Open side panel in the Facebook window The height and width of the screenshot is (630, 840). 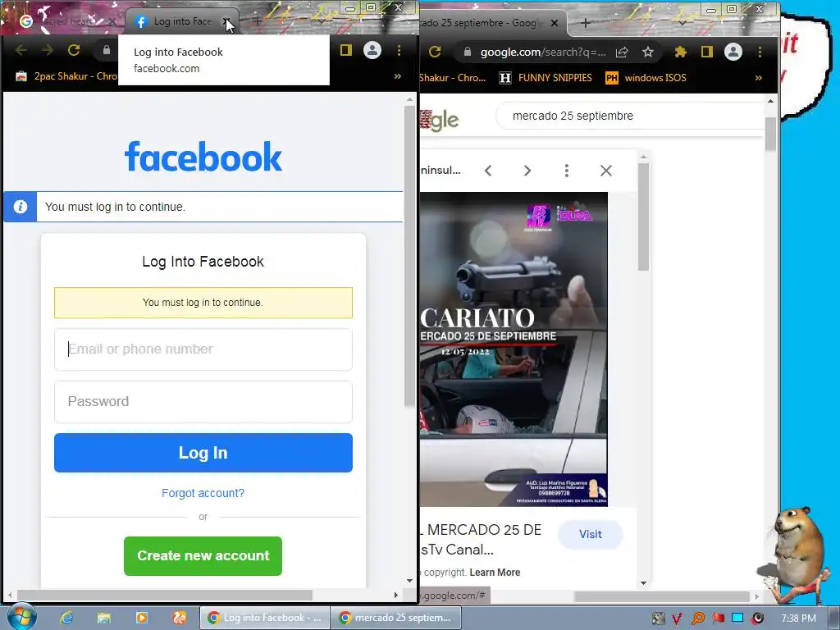(346, 50)
